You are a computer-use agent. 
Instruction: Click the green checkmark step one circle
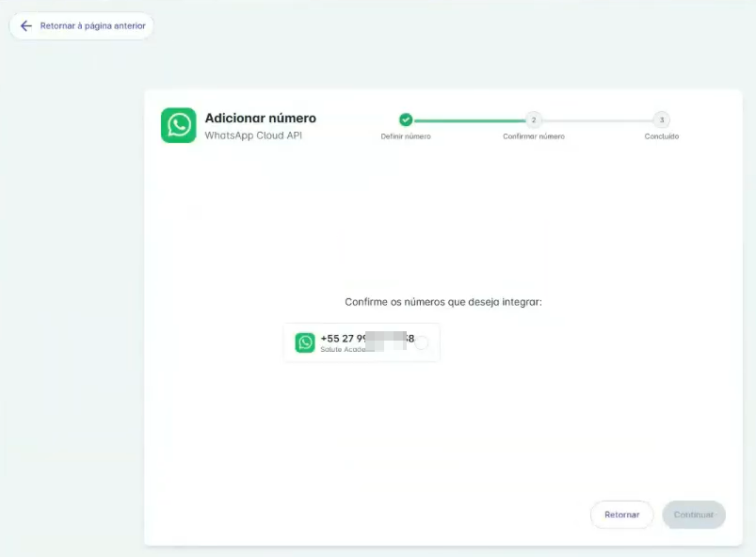coord(406,119)
